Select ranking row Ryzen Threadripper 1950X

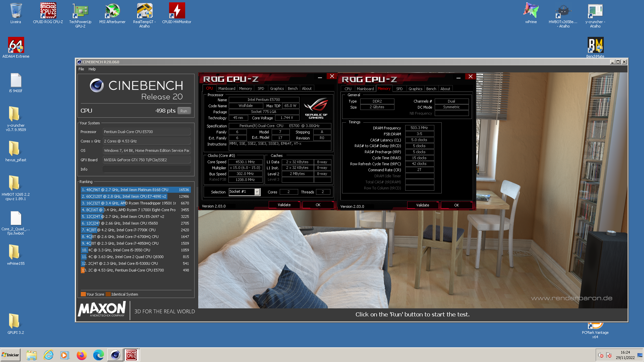(x=136, y=203)
